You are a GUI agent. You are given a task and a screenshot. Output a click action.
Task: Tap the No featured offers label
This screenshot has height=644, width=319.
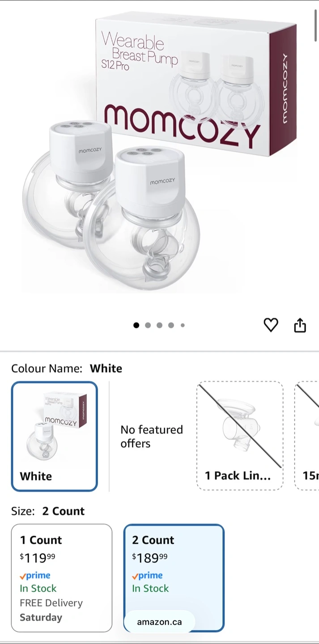coord(152,436)
